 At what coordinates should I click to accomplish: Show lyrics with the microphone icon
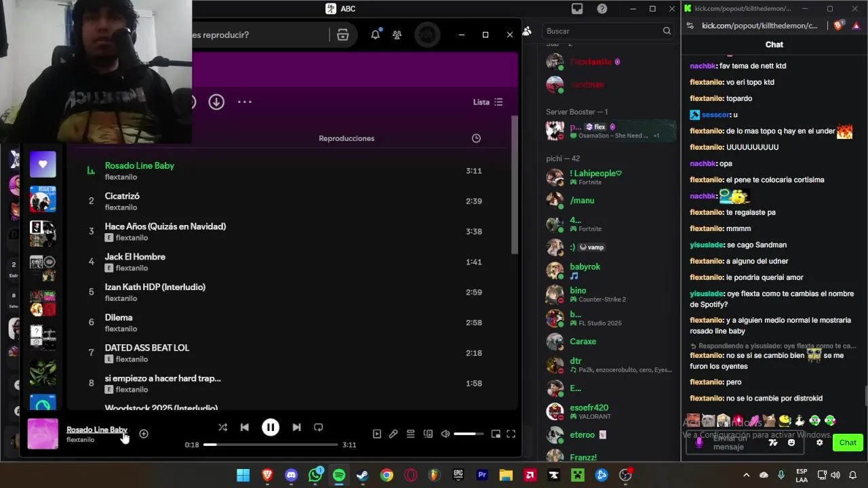click(393, 434)
